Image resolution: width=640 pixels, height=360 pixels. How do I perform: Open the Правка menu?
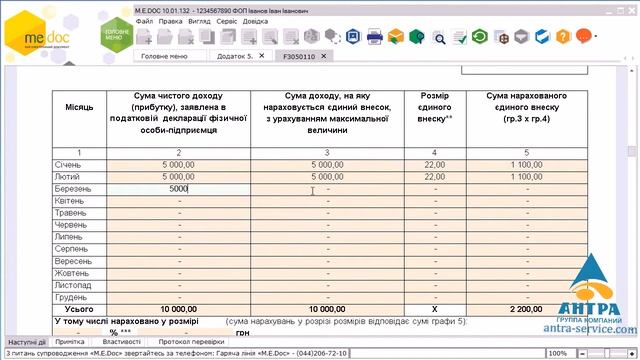(x=170, y=21)
